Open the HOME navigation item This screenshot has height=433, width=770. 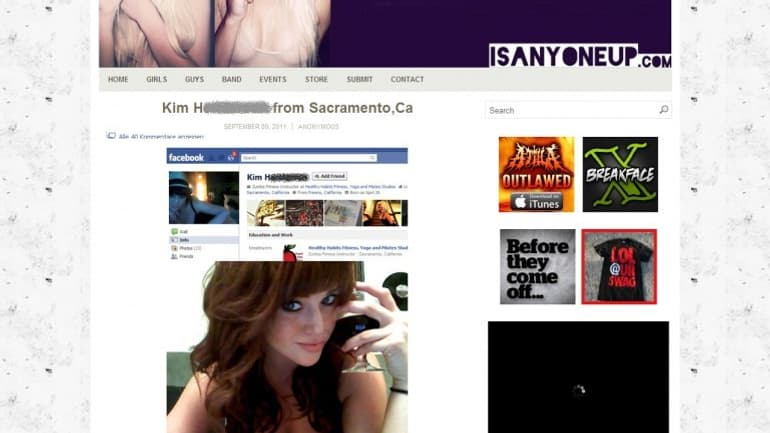118,79
